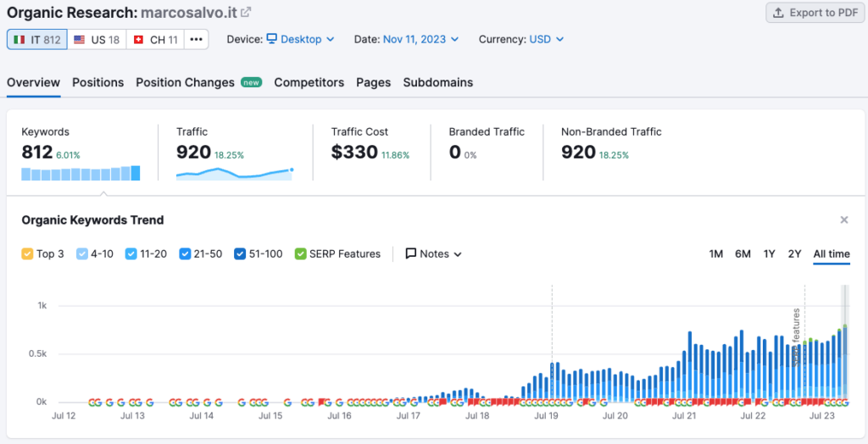868x444 pixels.
Task: Switch to the Overview tab
Action: [33, 82]
